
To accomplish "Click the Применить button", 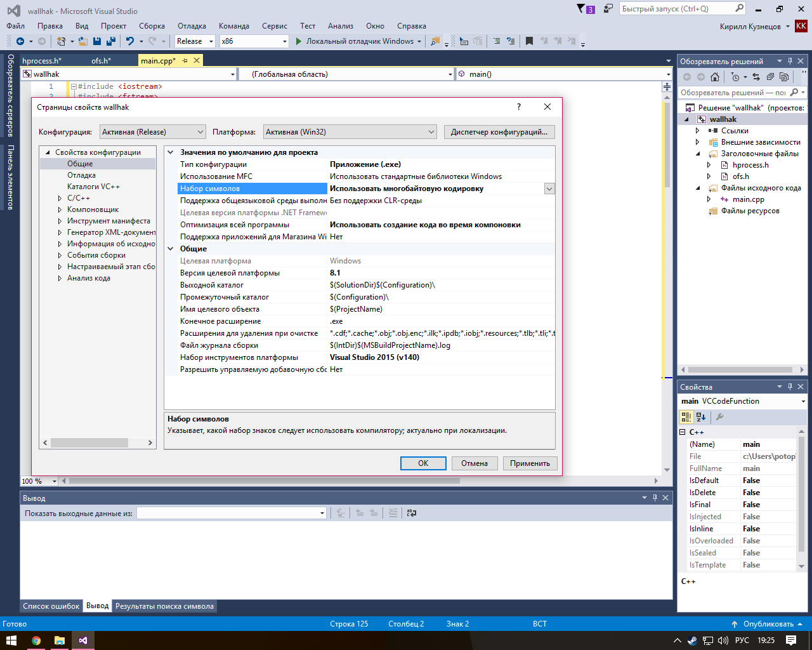I will [x=530, y=463].
